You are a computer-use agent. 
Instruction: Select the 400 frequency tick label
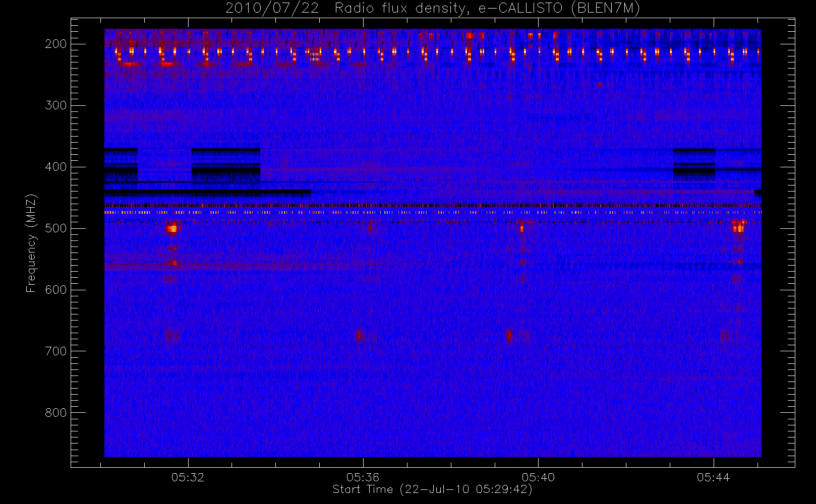[55, 167]
